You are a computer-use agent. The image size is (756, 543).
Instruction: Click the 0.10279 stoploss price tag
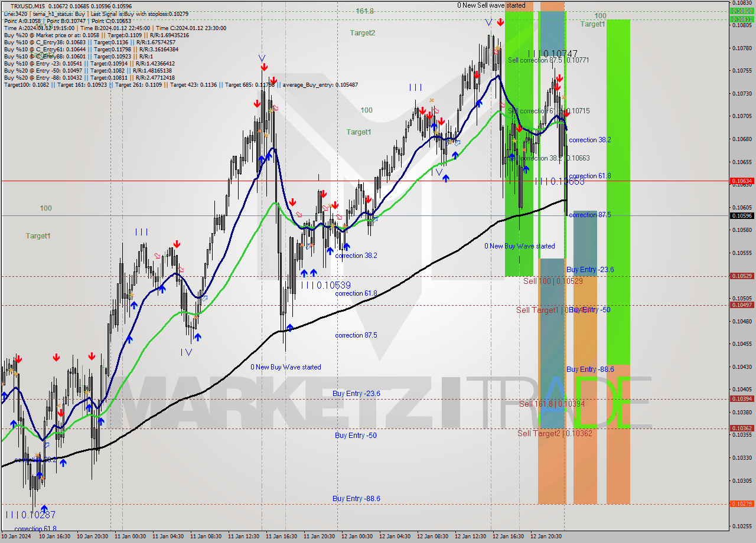click(x=742, y=504)
